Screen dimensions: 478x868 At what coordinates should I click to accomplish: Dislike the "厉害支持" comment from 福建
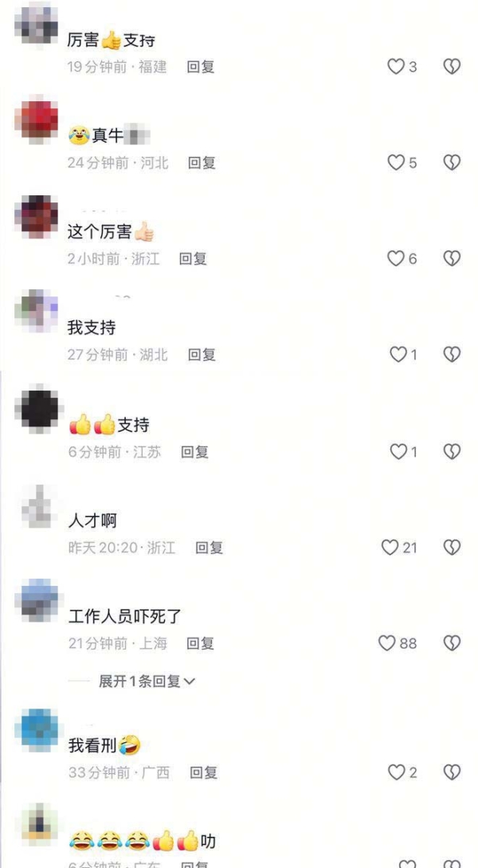point(452,67)
